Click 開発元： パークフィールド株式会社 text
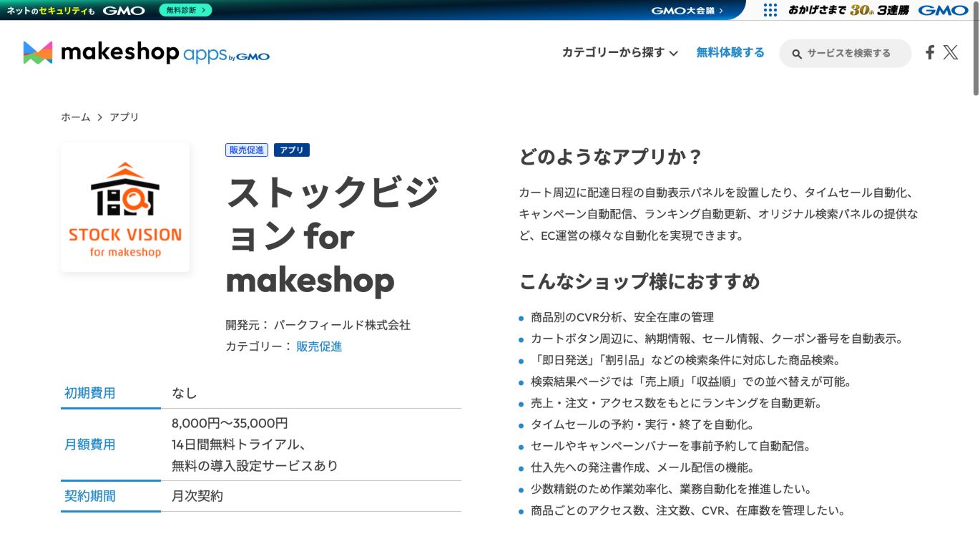The width and height of the screenshot is (980, 534). click(x=318, y=325)
